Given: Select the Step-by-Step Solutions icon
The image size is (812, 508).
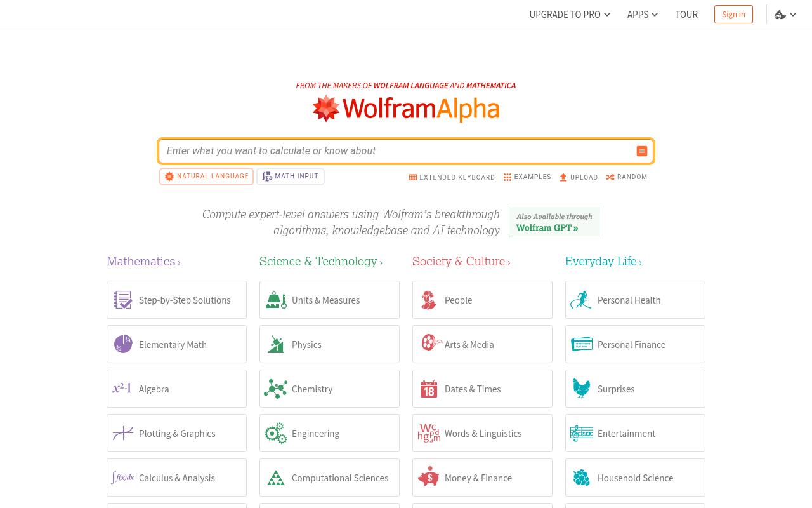Looking at the screenshot, I should [122, 299].
